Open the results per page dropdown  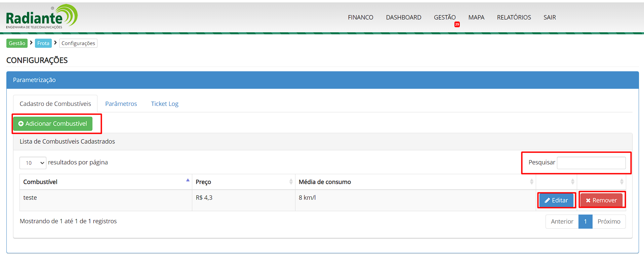pyautogui.click(x=33, y=163)
